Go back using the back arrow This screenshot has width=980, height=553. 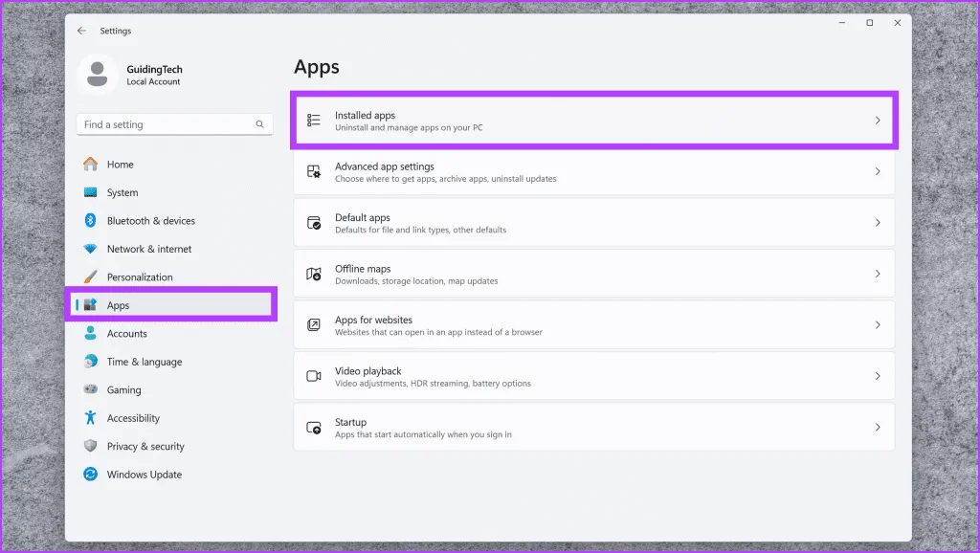(81, 31)
